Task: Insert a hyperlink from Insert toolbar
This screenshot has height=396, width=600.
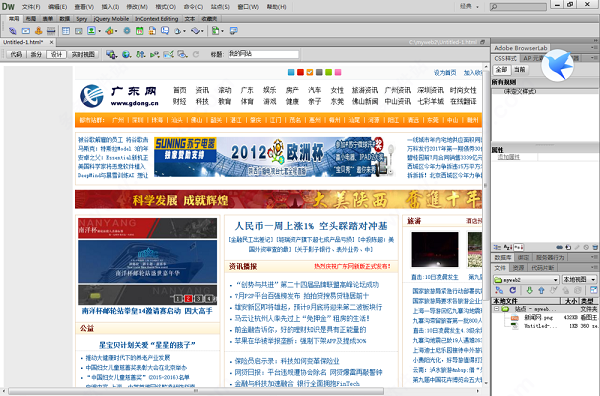Action: pyautogui.click(x=13, y=31)
